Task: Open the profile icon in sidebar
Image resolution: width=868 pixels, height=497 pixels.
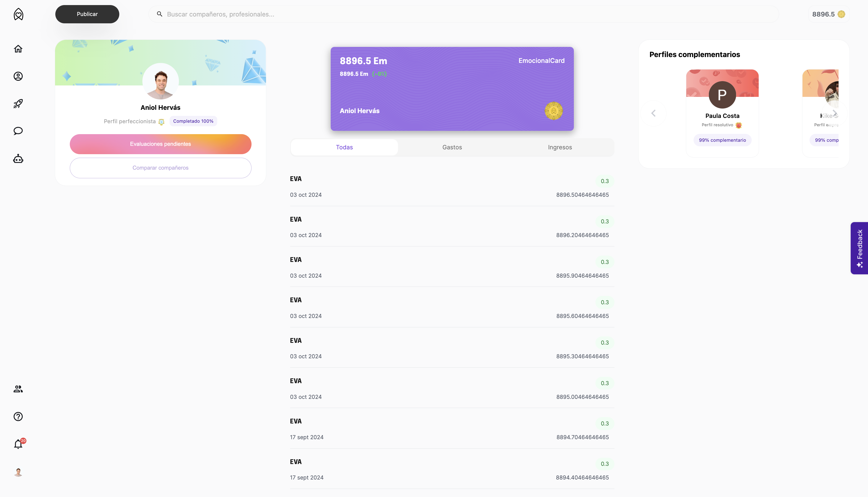Action: (18, 76)
